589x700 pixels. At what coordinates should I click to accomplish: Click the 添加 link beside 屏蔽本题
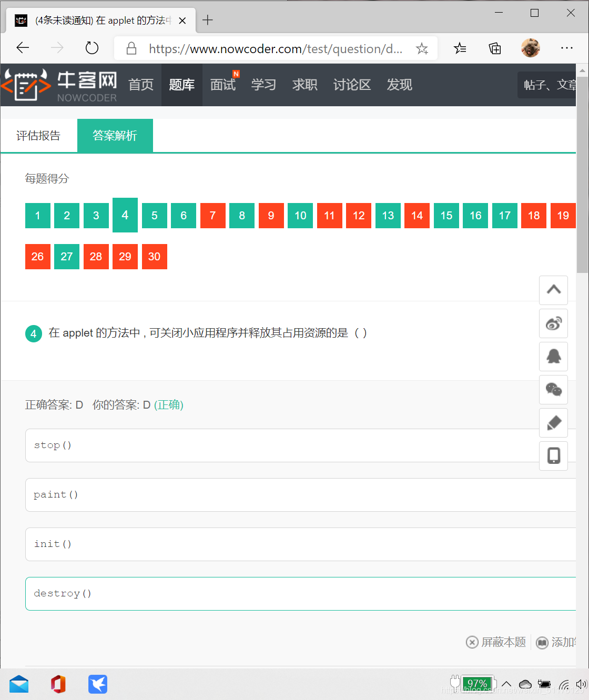[556, 642]
